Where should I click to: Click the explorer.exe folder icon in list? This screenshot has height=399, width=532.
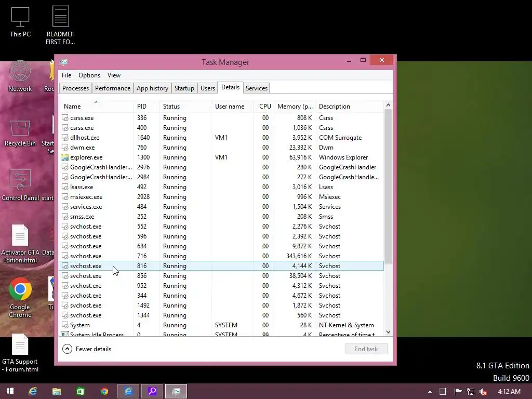tap(65, 157)
